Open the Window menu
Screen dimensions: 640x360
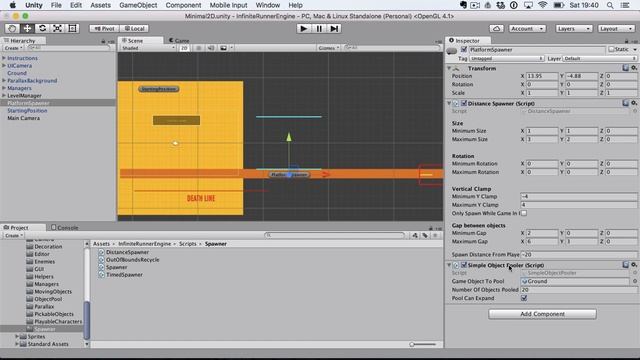(x=267, y=5)
